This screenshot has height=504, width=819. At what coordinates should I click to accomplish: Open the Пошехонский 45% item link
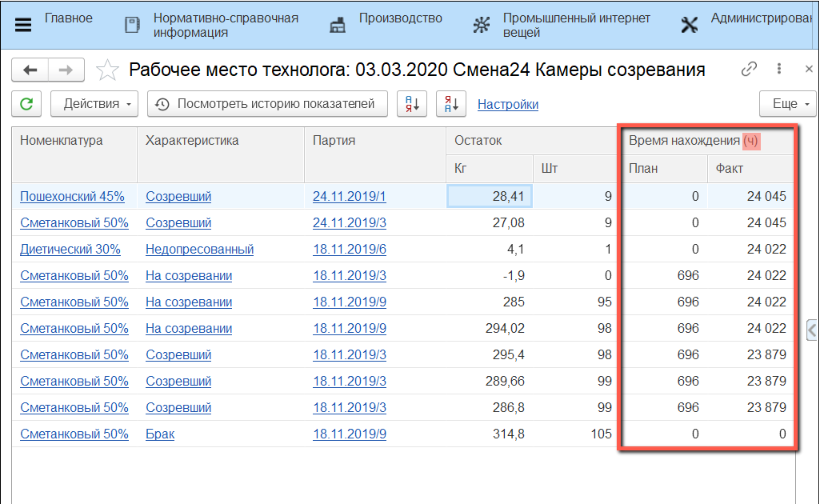click(72, 197)
